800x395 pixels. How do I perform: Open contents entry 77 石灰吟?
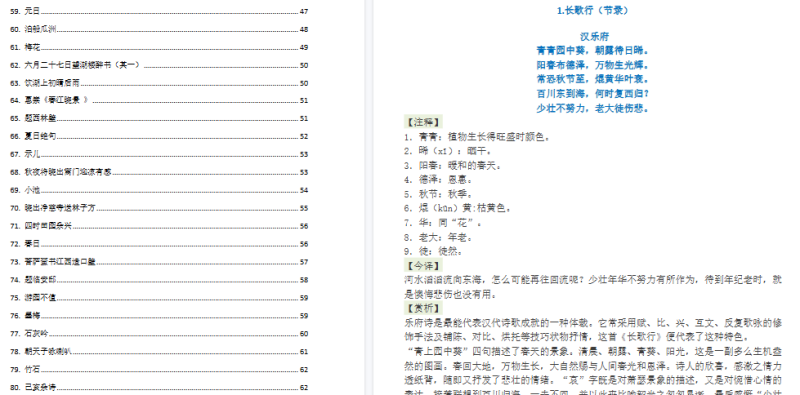(159, 334)
